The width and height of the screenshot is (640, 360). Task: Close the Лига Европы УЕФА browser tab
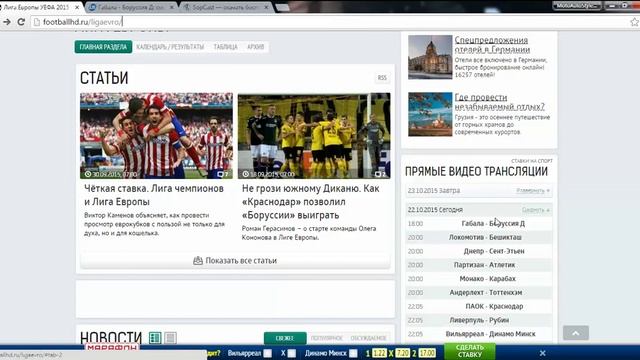77,7
